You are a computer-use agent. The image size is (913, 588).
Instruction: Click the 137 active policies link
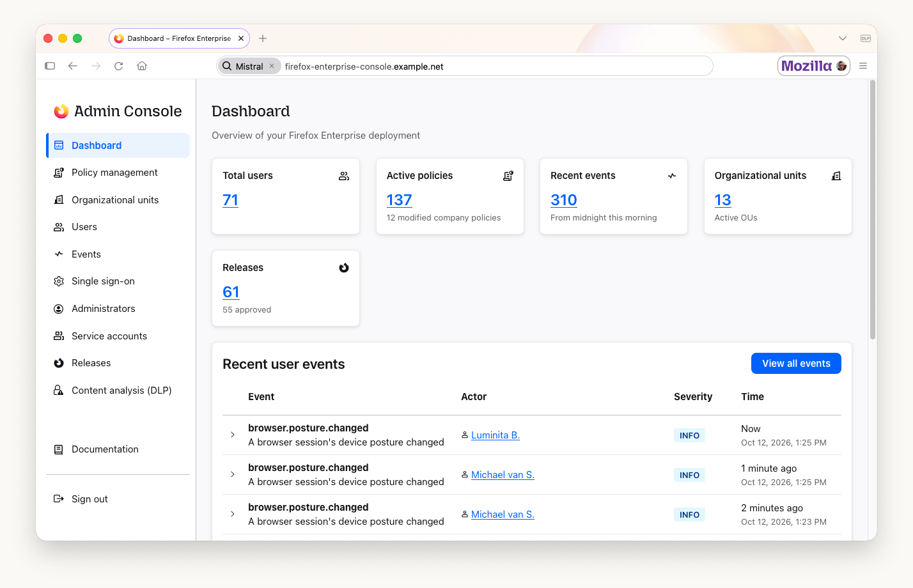399,200
